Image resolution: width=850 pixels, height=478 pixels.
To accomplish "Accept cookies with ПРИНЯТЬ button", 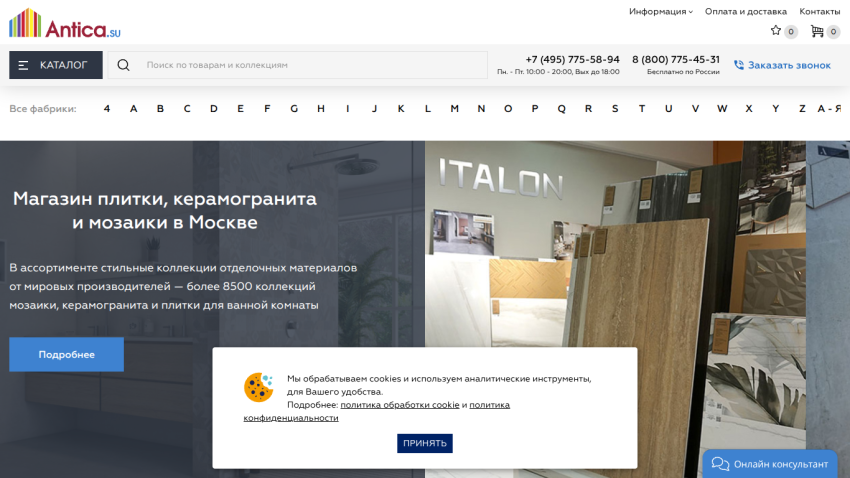I will tap(424, 443).
